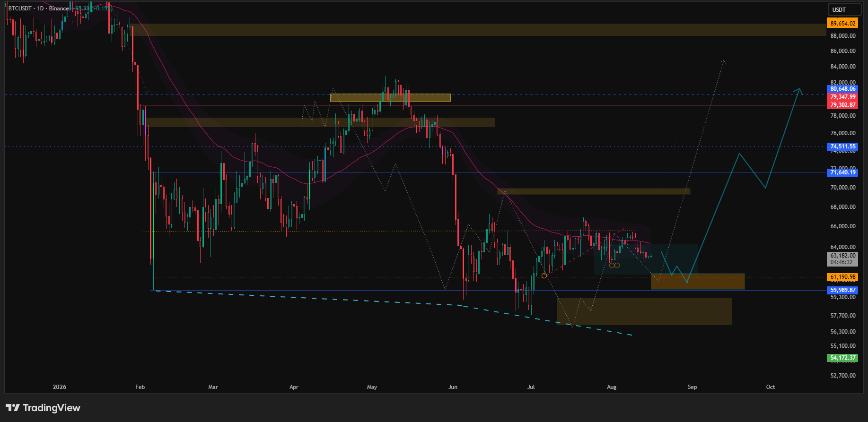Click the 68,000.00 price axis value
The width and height of the screenshot is (868, 422).
point(843,207)
